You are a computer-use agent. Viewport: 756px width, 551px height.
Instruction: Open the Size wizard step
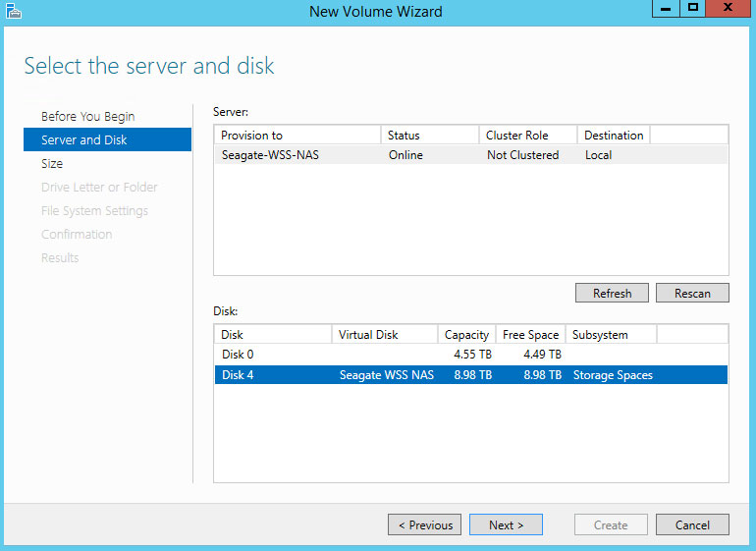tap(52, 163)
